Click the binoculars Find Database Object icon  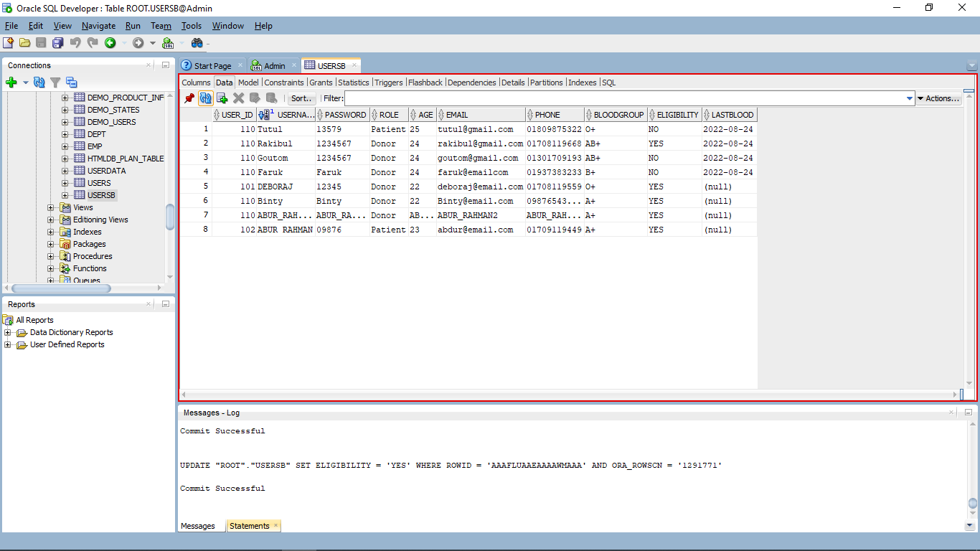197,43
